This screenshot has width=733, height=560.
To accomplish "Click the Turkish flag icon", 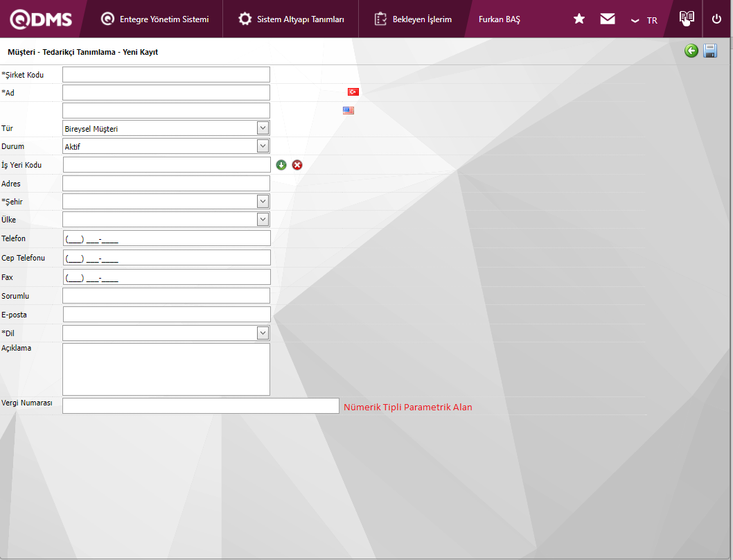I will click(353, 91).
